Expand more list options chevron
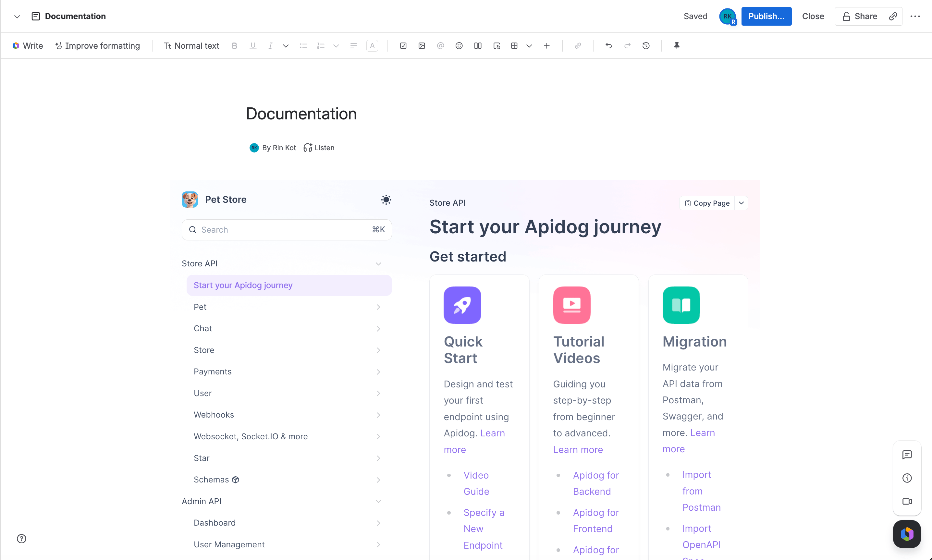 (336, 46)
